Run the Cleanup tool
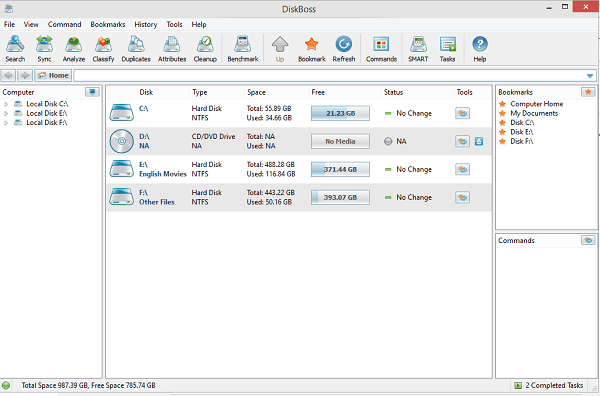 click(x=205, y=49)
